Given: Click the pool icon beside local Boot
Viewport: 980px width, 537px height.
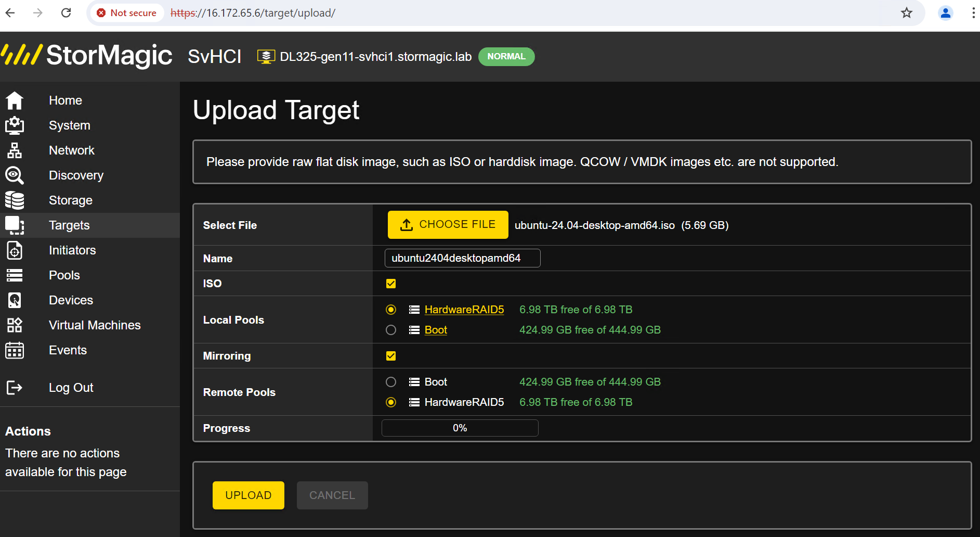Looking at the screenshot, I should click(x=414, y=330).
